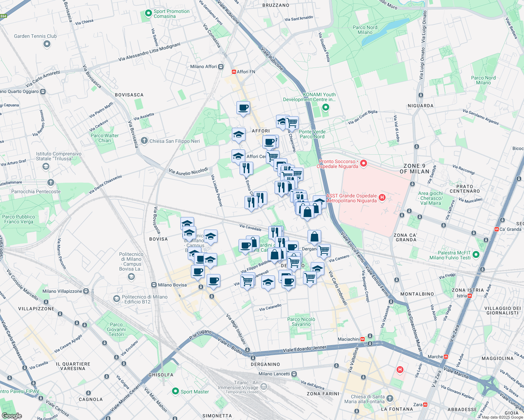Click the Ca' Granda metro icon
Screen dimensions: 524x420
pos(496,229)
